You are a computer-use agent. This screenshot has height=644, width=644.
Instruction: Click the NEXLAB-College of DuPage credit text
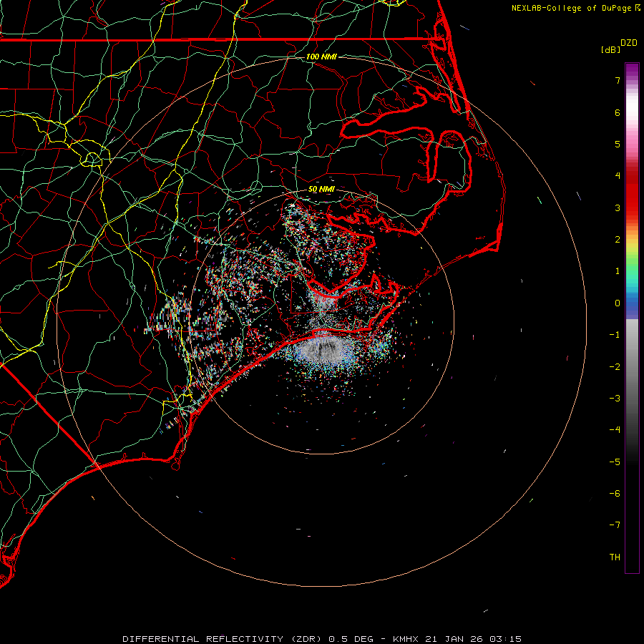(x=572, y=8)
